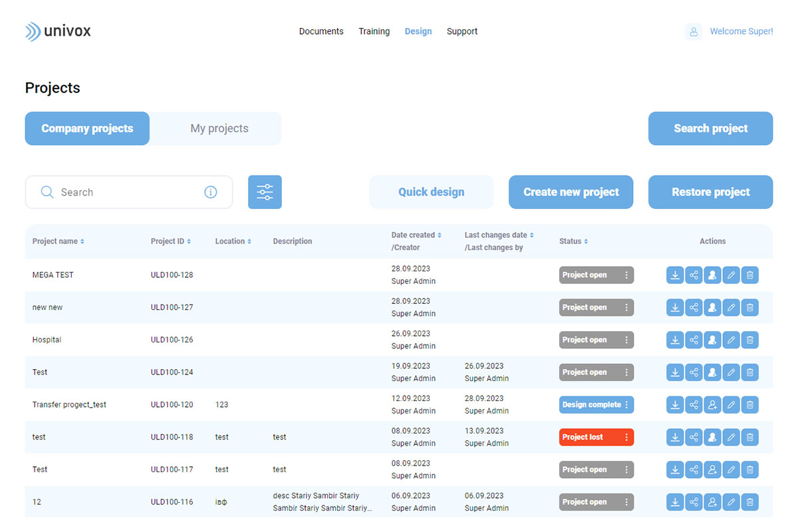Open status menu for Hospital project
798x532 pixels.
point(626,340)
